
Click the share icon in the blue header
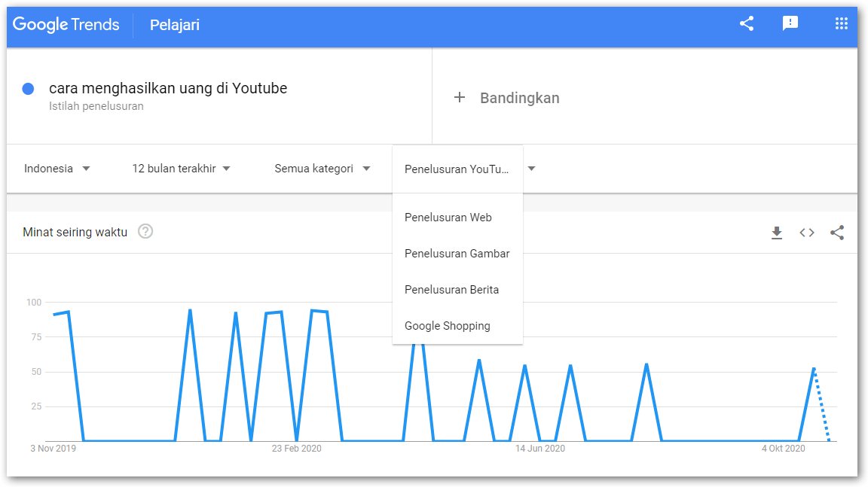pos(746,23)
